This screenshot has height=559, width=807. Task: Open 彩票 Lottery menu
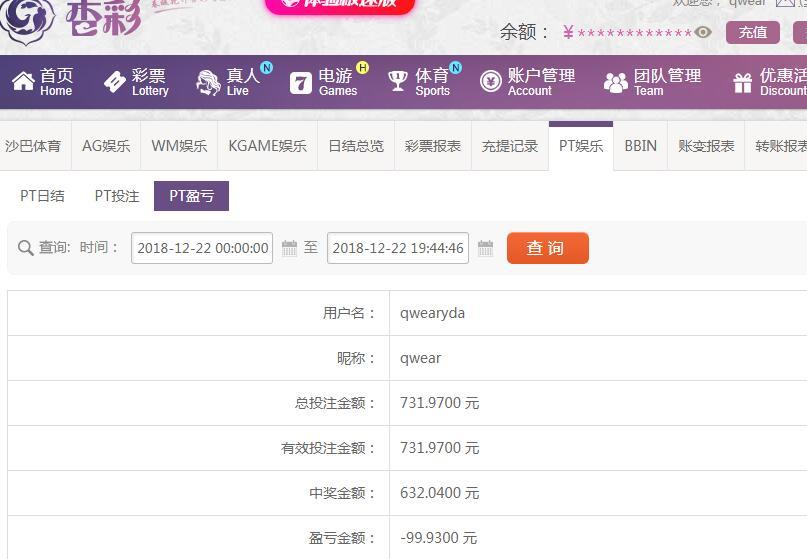(137, 82)
